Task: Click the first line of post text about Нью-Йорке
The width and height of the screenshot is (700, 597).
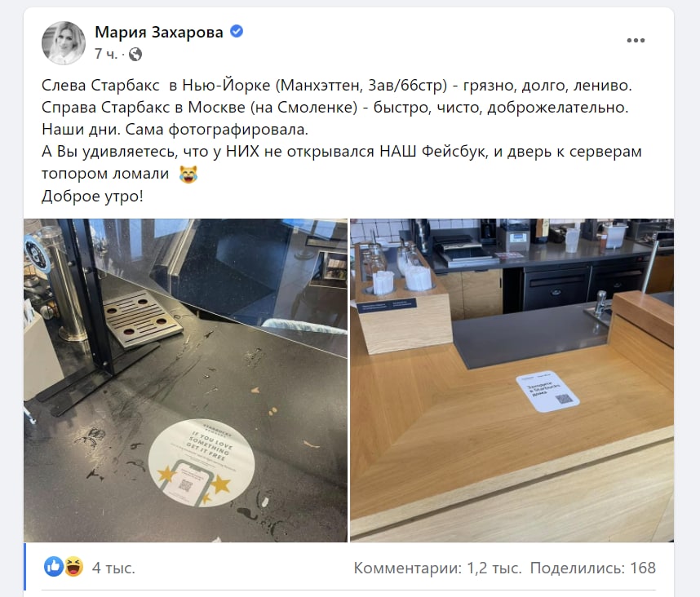Action: point(337,85)
